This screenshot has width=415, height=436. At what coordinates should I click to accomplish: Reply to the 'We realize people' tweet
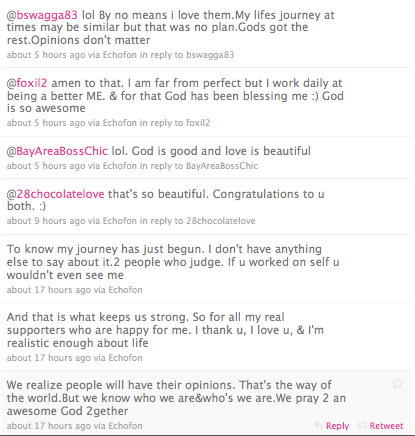(337, 426)
